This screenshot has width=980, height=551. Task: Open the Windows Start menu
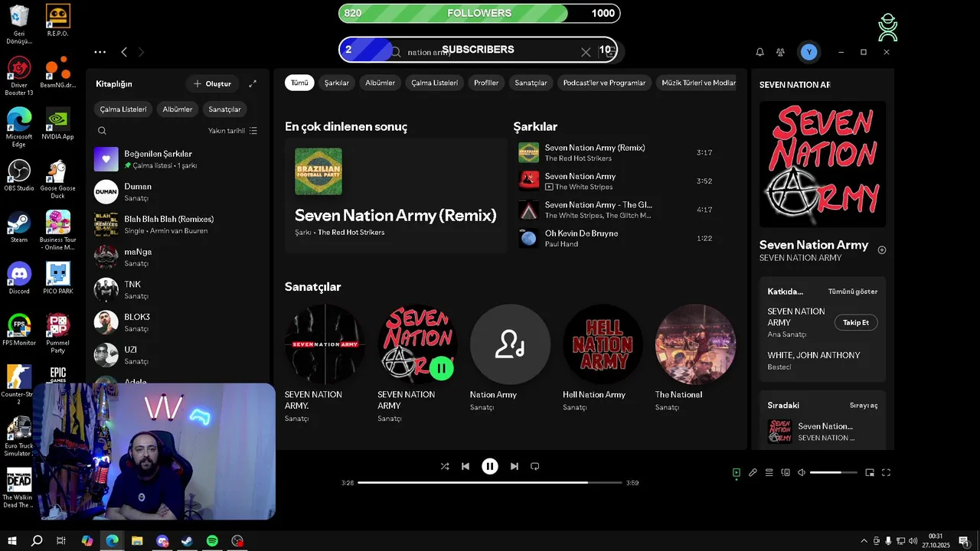12,541
